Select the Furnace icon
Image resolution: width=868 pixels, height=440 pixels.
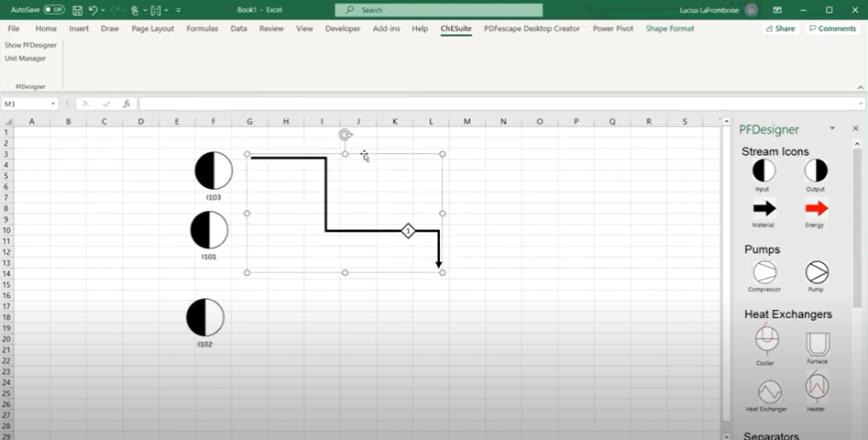coord(818,344)
